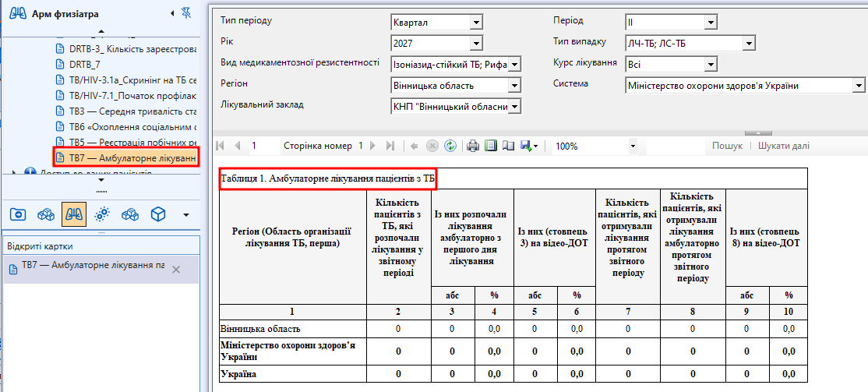This screenshot has height=392, width=868.
Task: Open the single cube module icon
Action: [158, 214]
